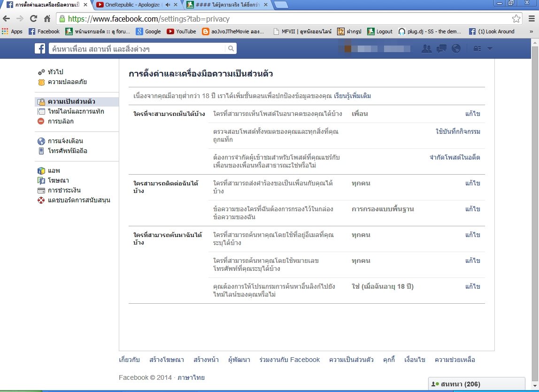Open Look Around bookmark

click(x=492, y=31)
